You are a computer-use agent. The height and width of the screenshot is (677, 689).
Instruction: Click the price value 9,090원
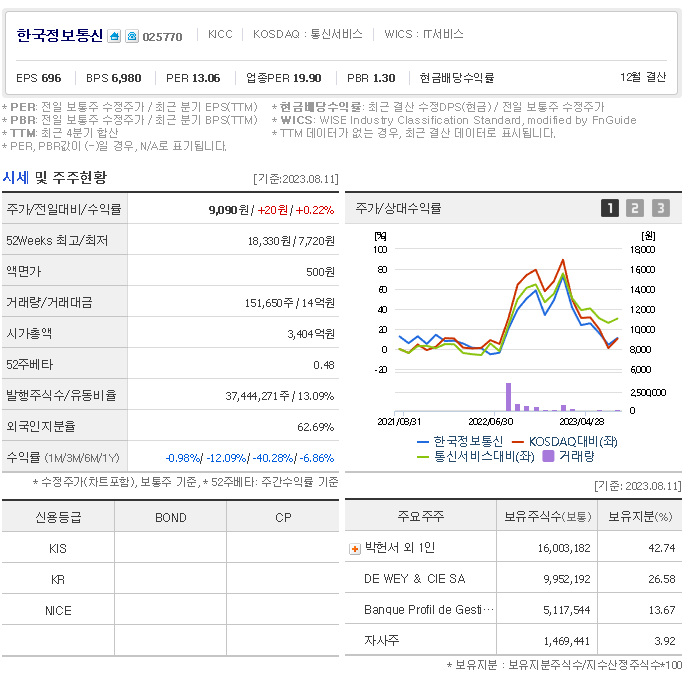pos(228,210)
